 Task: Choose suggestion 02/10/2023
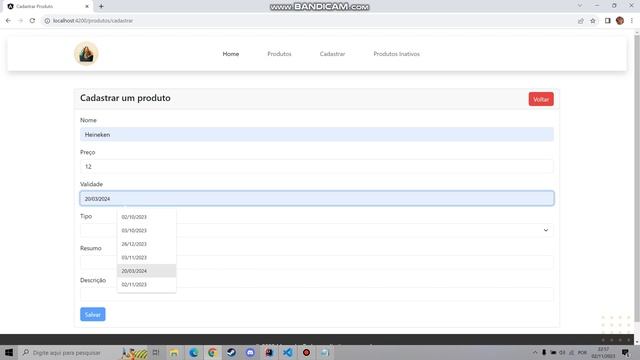(x=147, y=217)
